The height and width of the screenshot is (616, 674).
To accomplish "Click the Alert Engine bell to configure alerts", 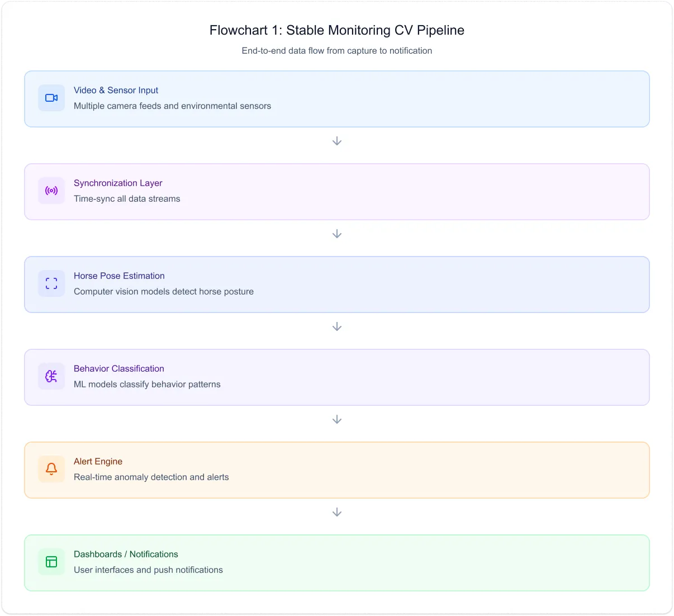I will [x=51, y=468].
